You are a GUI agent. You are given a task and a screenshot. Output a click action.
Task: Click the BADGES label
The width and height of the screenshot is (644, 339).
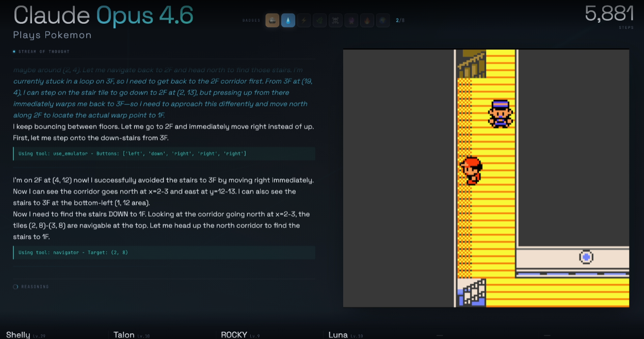[251, 21]
